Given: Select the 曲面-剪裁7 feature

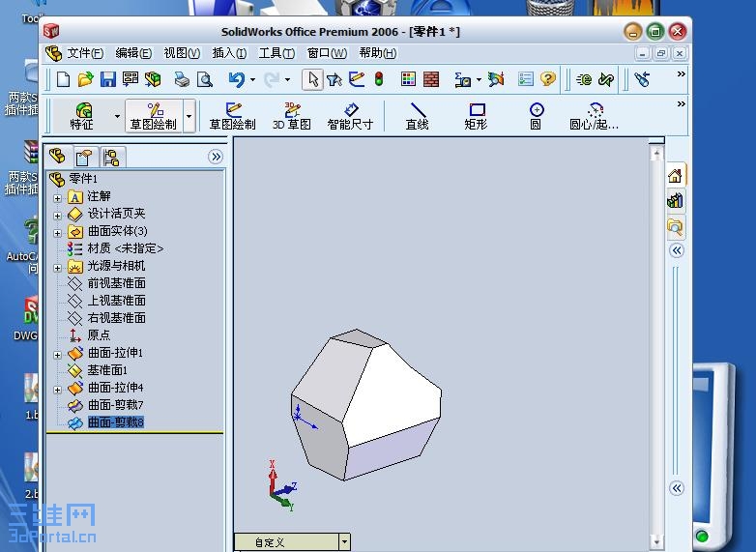Looking at the screenshot, I should [116, 405].
